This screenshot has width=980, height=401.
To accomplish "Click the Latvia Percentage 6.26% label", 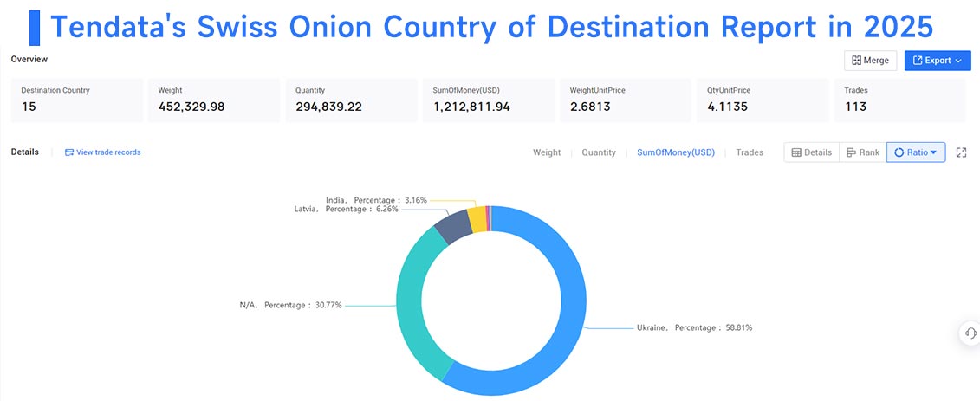I will click(347, 210).
